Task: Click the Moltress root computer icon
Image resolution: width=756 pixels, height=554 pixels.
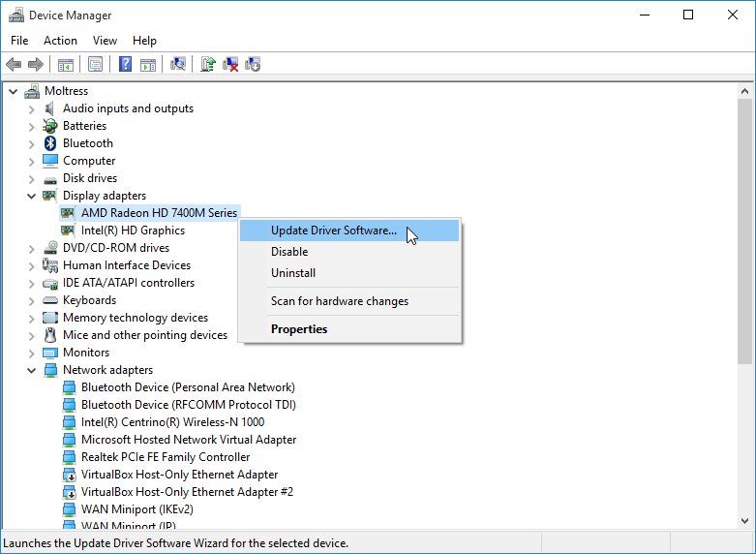Action: pos(32,91)
